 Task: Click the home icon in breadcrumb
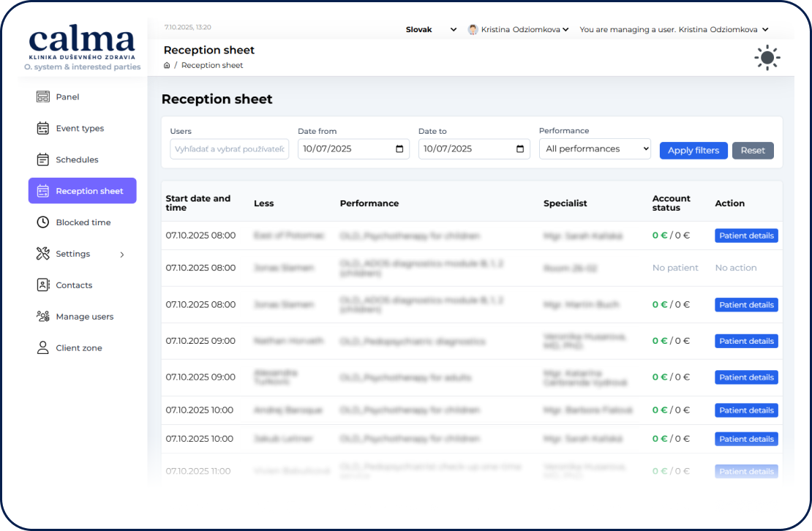click(x=167, y=65)
